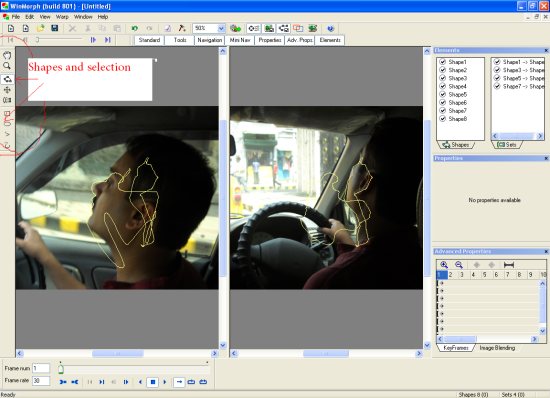This screenshot has width=550, height=398.
Task: Click the single-direction arrow play mode button
Action: pyautogui.click(x=179, y=382)
